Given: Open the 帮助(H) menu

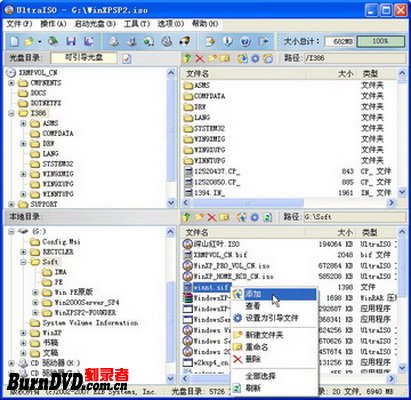Looking at the screenshot, I should [205, 24].
